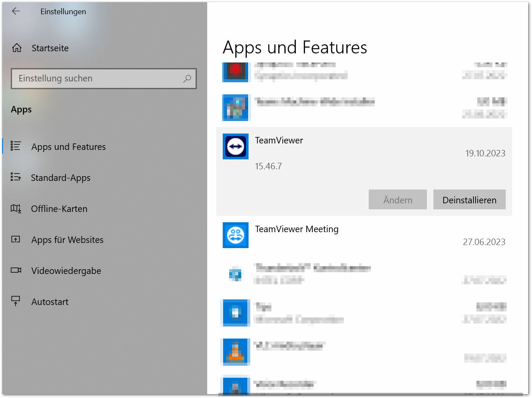Go to the Autostart settings page
Screen dimensions: 532x398
coord(50,302)
